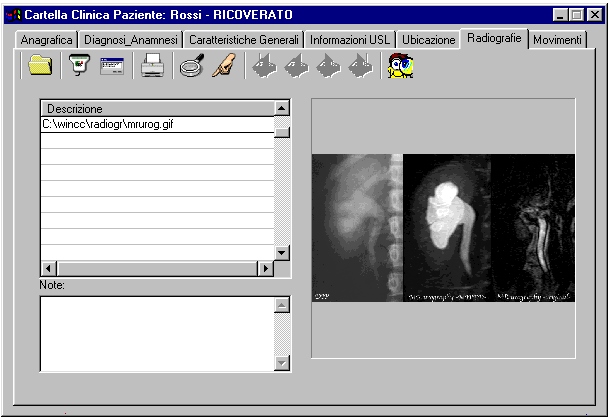Click the list's scroll up arrow

point(282,108)
